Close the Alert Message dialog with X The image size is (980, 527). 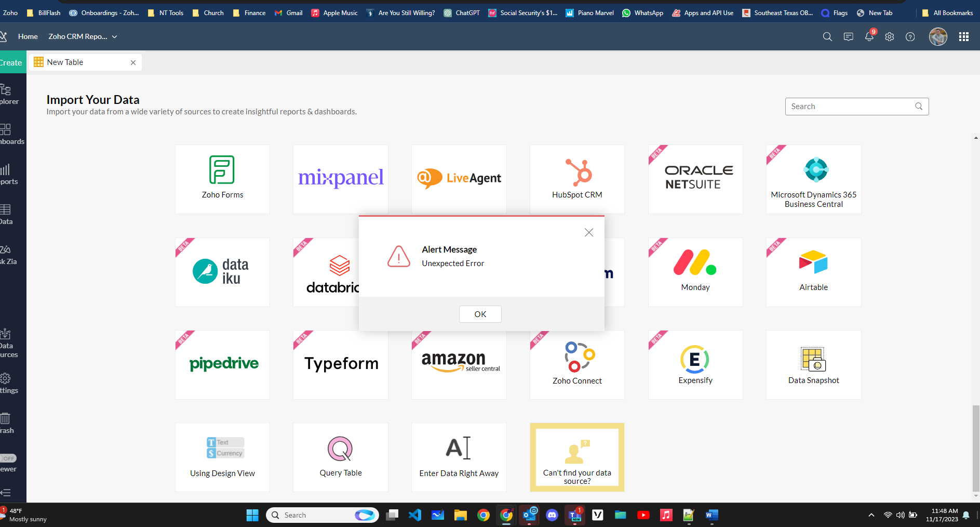[x=588, y=232]
